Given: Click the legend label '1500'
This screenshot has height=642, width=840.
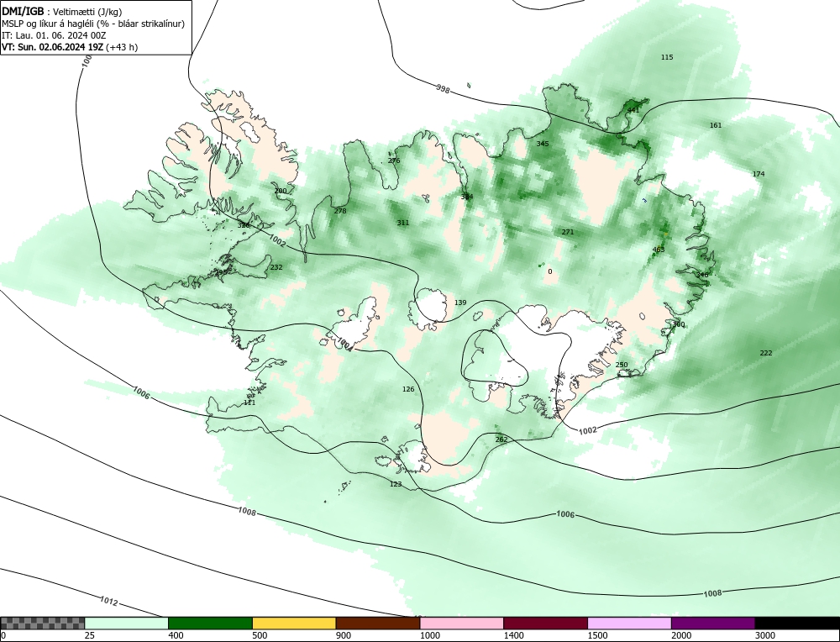Looking at the screenshot, I should [597, 635].
